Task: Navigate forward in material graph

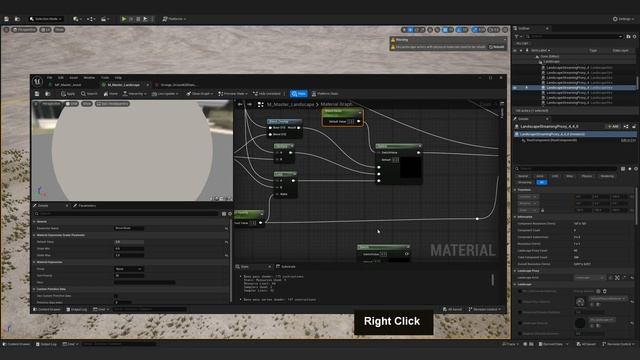Action: tap(249, 104)
